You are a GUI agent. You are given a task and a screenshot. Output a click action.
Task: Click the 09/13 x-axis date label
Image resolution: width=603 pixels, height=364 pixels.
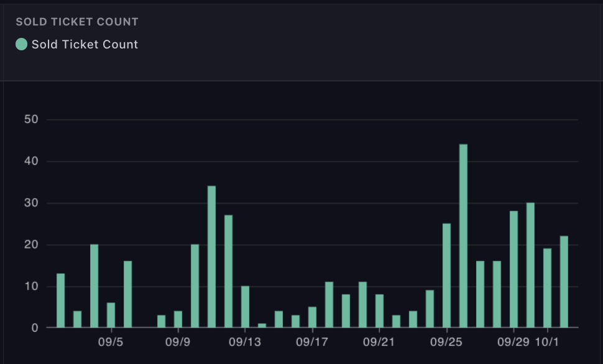pyautogui.click(x=245, y=342)
